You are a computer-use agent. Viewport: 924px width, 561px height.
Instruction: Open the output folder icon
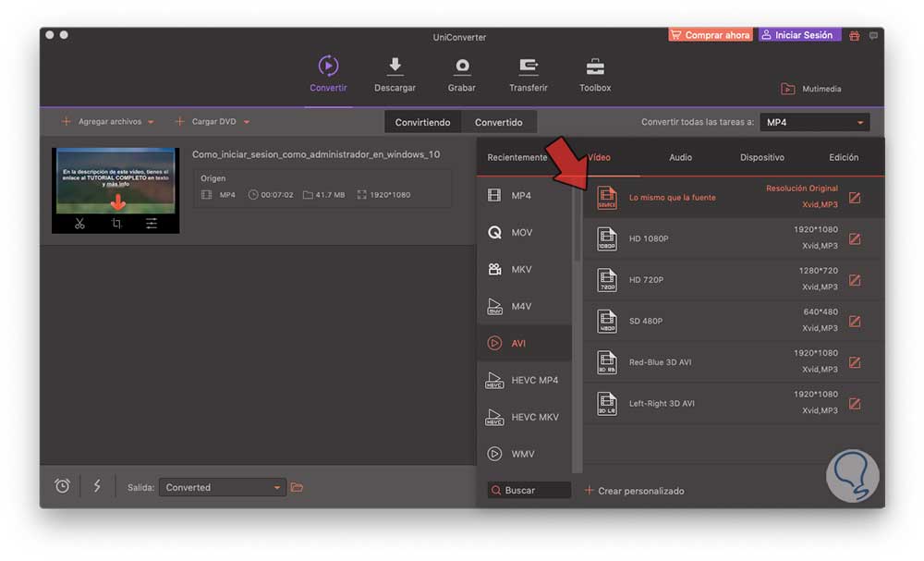click(297, 487)
